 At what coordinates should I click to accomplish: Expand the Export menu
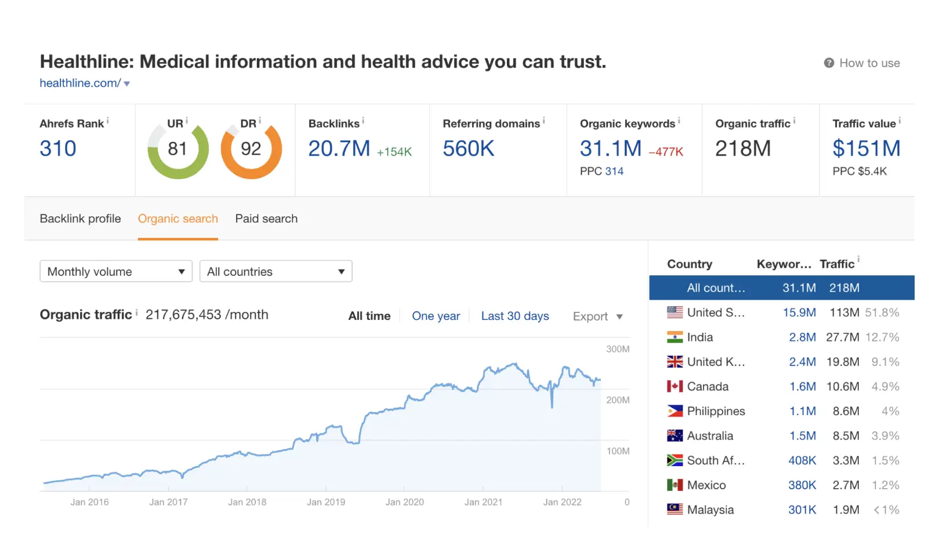tap(598, 317)
